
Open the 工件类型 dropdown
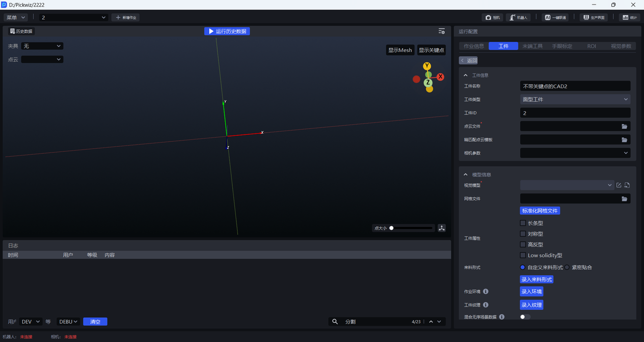[x=575, y=100]
